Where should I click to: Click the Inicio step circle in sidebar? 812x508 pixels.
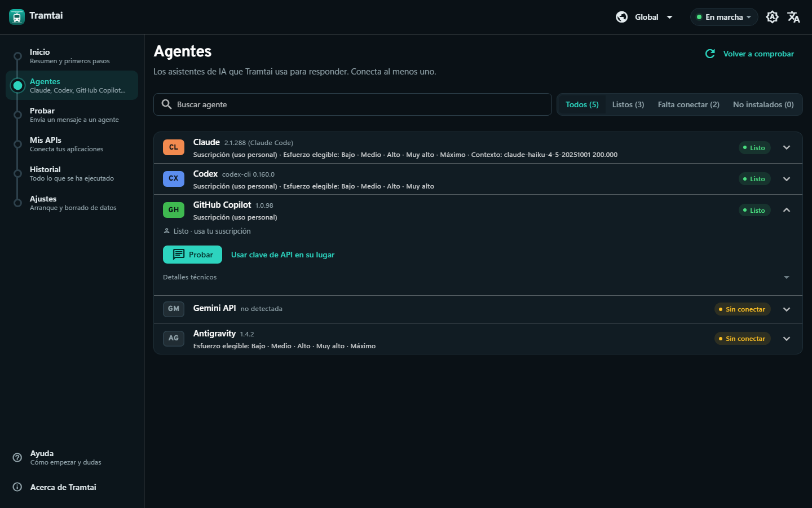(x=18, y=56)
